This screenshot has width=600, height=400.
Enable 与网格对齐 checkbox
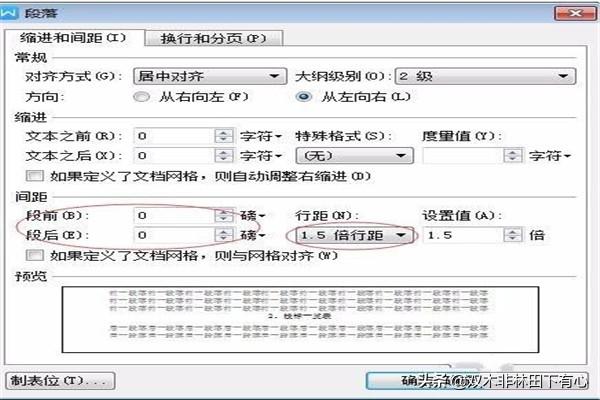[34, 255]
